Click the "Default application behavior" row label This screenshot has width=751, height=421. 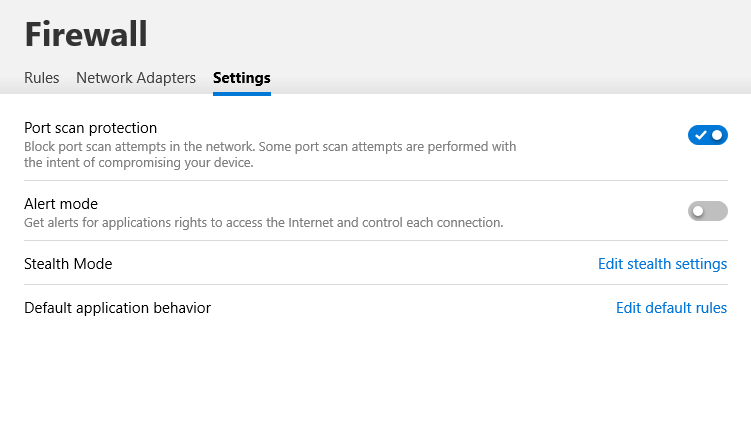click(117, 308)
